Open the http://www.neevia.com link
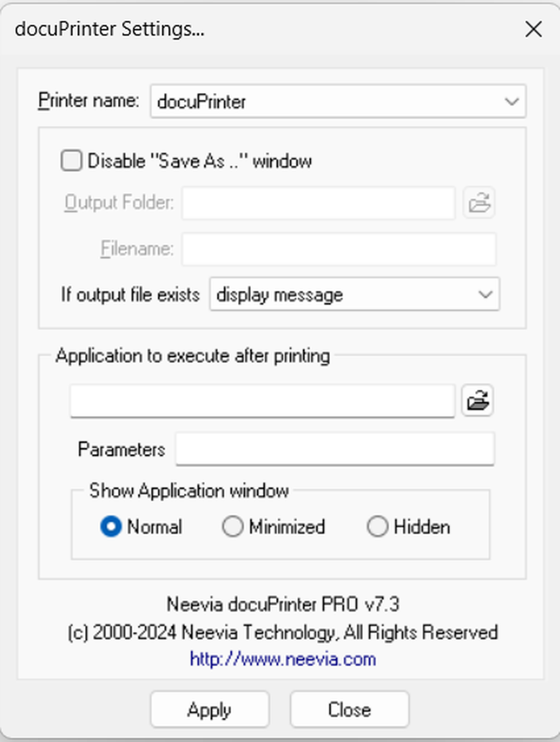The image size is (560, 742). tap(283, 659)
